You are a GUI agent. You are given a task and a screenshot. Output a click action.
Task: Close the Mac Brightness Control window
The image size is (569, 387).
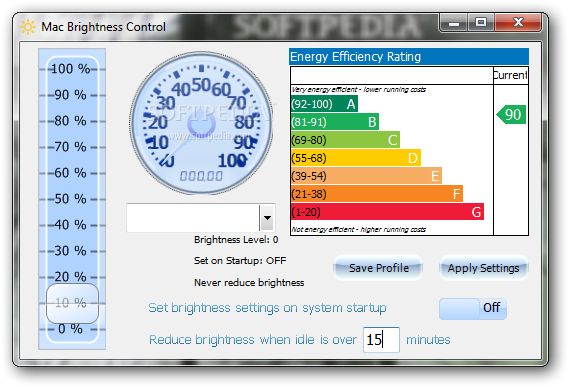point(518,23)
